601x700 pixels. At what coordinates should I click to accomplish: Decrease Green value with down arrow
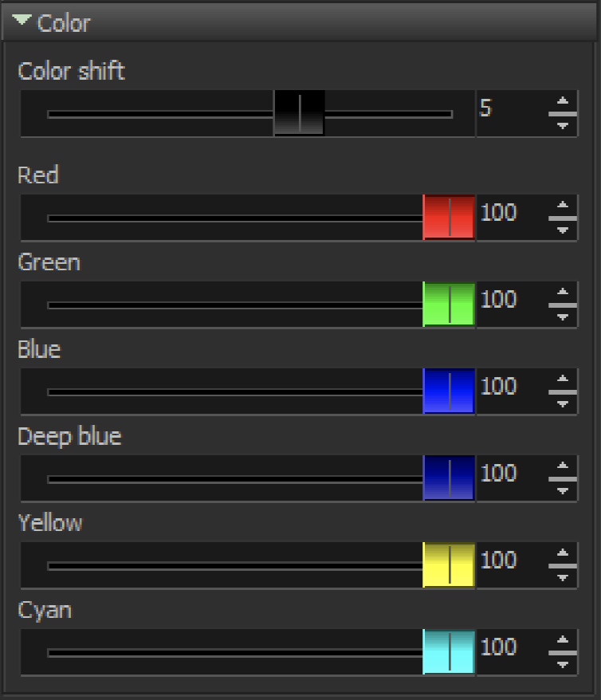click(563, 317)
